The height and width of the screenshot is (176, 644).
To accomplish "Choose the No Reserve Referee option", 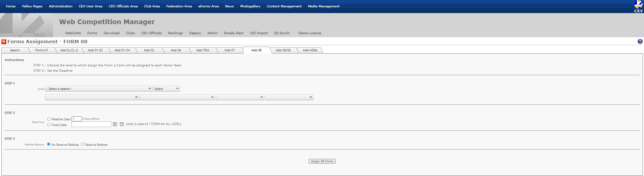I will point(49,144).
